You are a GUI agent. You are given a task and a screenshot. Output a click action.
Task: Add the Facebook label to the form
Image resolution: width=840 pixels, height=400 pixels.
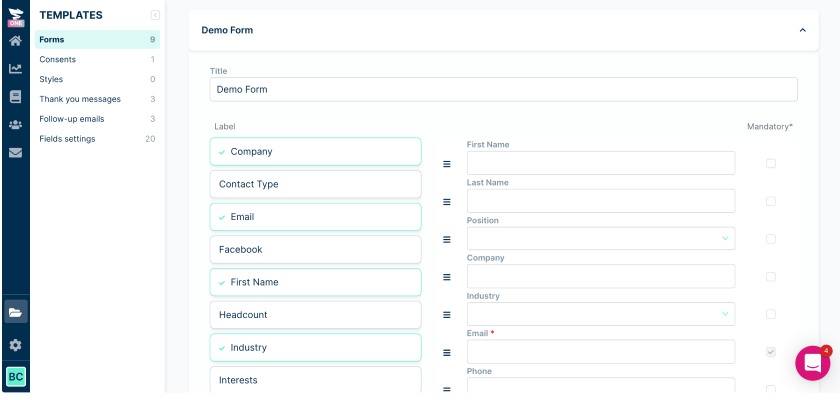(315, 250)
